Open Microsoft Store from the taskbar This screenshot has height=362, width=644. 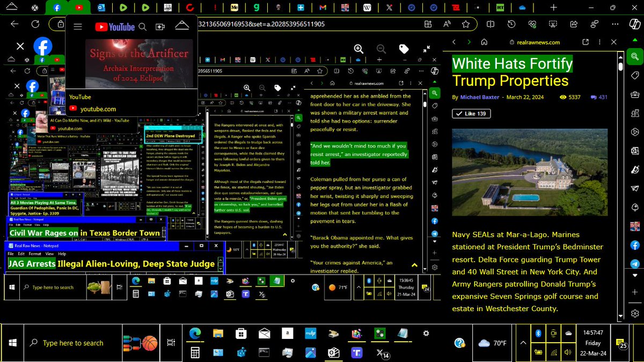[x=241, y=334]
